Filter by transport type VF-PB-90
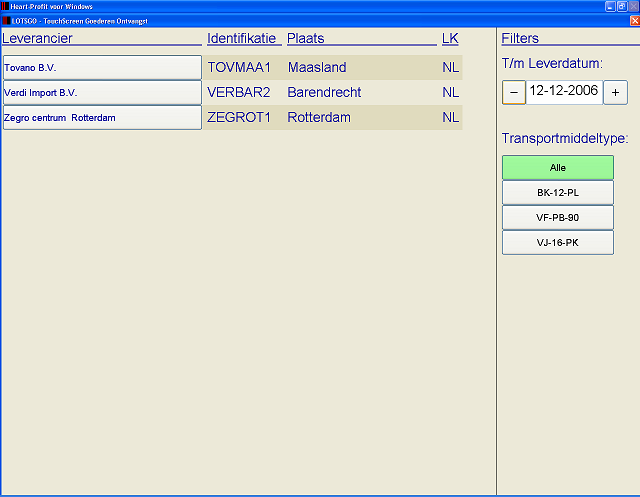Image resolution: width=640 pixels, height=497 pixels. click(x=558, y=217)
